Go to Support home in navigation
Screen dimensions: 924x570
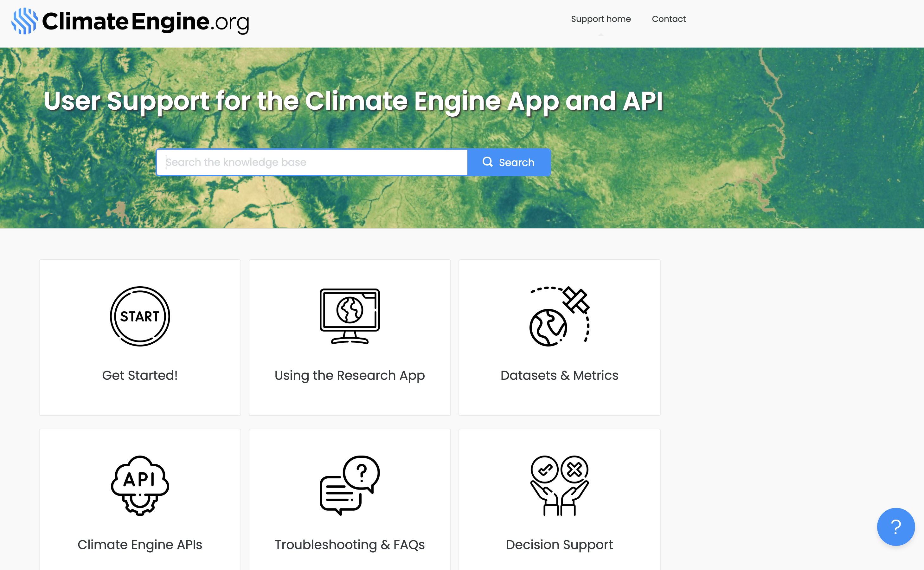pos(601,18)
